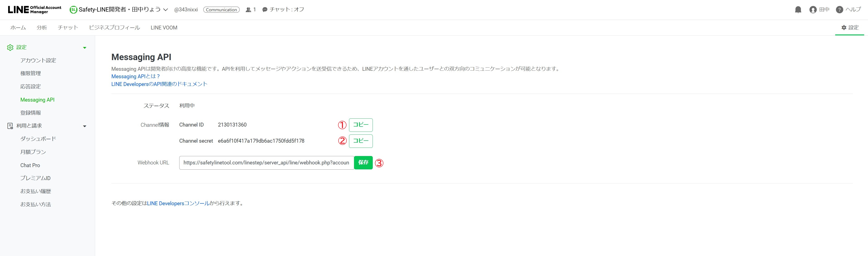Click the 設定 gear icon in top right
868x256 pixels.
click(x=844, y=27)
